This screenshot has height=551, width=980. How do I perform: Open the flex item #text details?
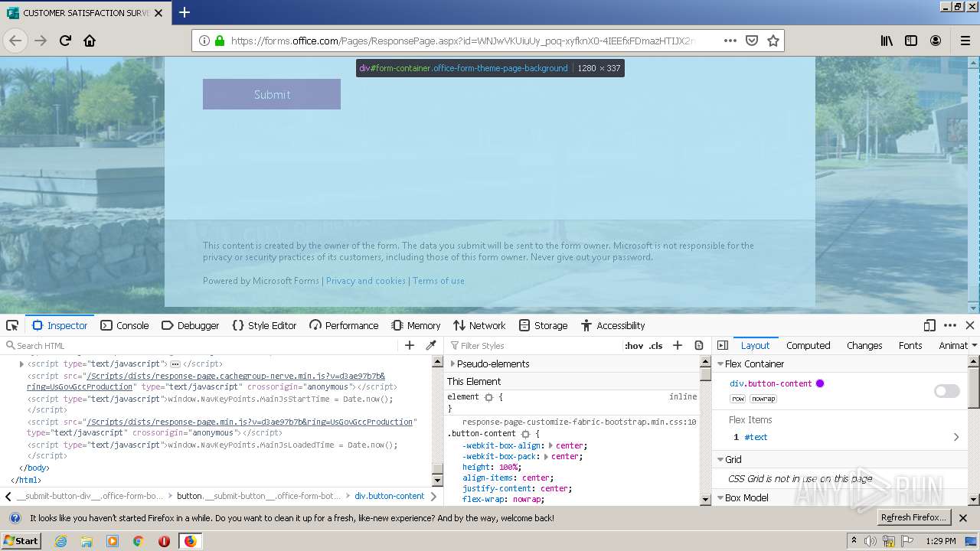pyautogui.click(x=956, y=437)
